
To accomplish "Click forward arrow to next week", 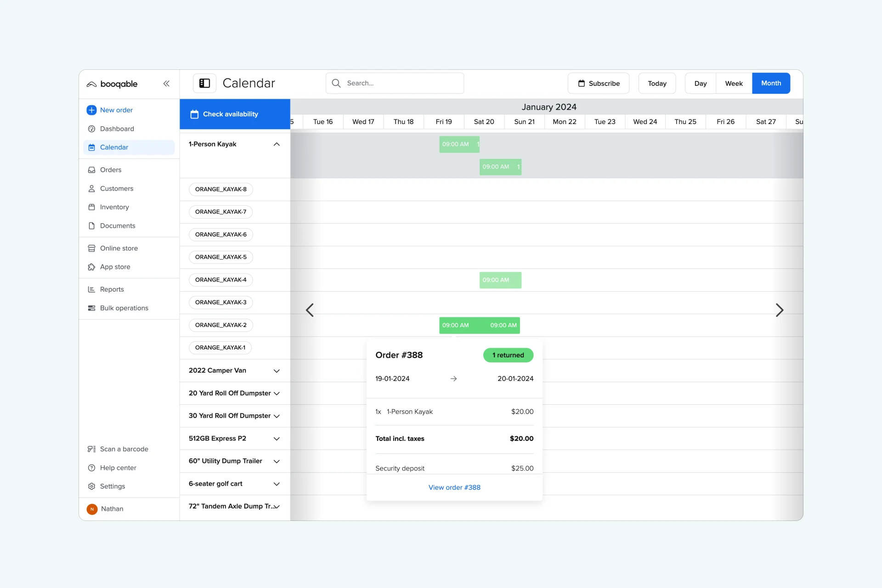I will point(780,310).
